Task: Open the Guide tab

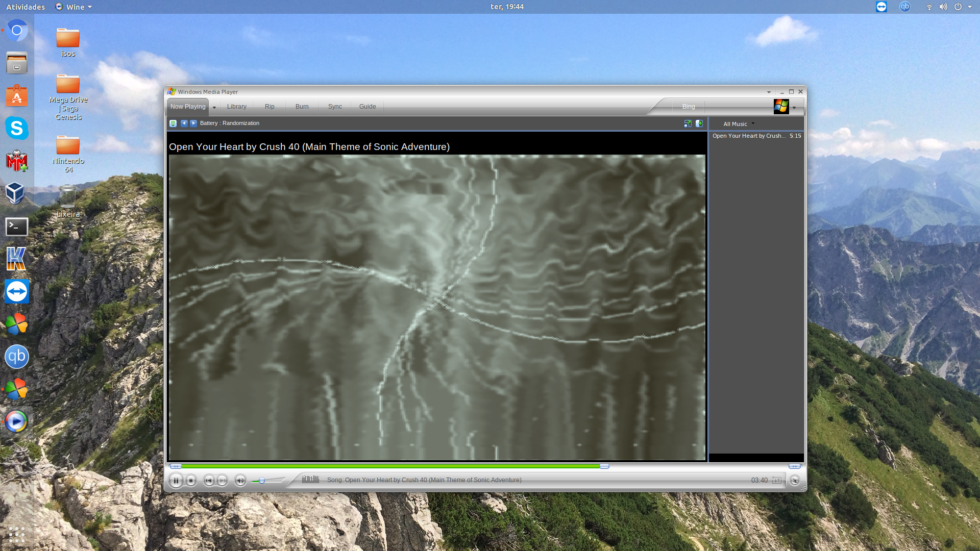Action: click(x=367, y=107)
